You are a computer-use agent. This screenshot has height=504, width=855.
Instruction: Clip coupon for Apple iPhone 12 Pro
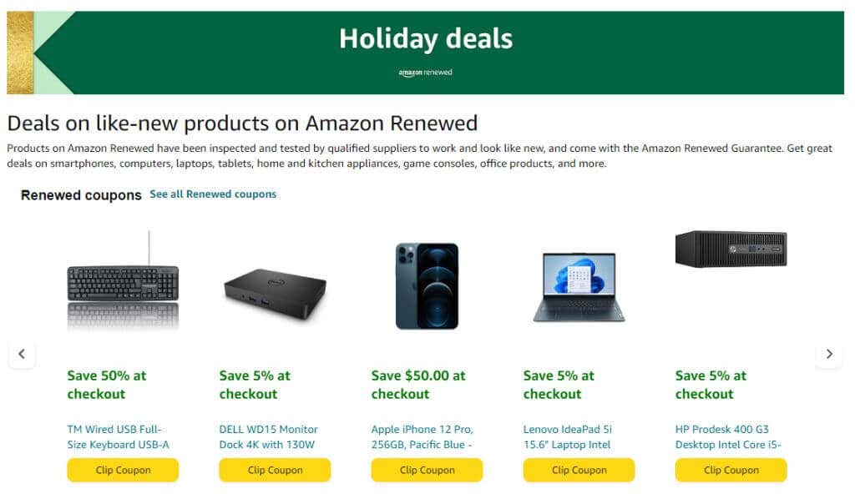click(427, 470)
